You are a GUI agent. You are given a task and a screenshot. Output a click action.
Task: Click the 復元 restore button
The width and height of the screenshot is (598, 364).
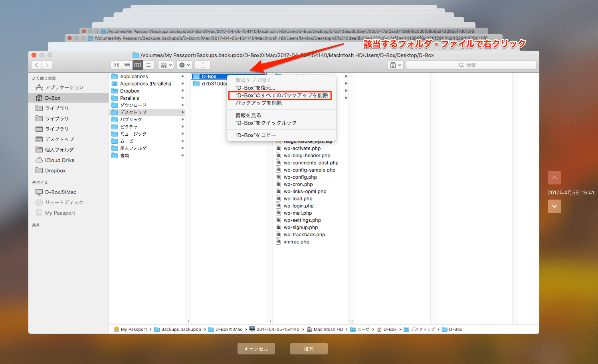pos(309,349)
